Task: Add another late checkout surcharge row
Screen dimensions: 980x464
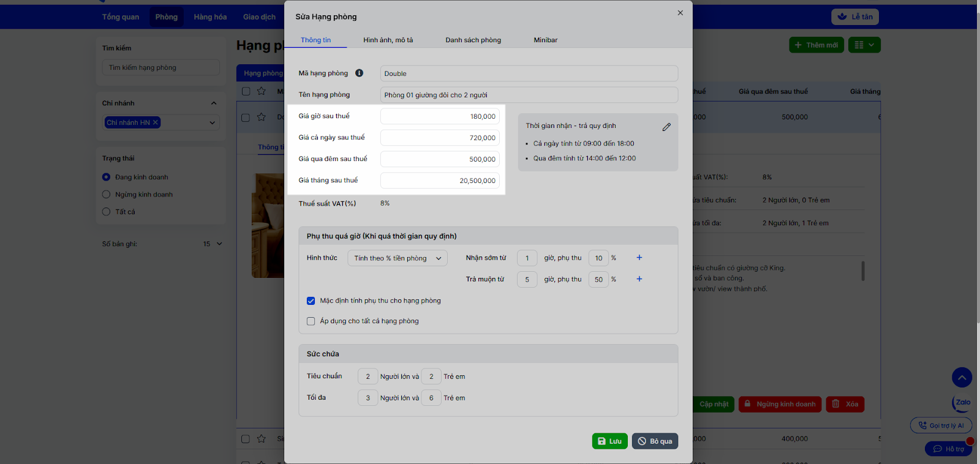Action: (x=639, y=279)
